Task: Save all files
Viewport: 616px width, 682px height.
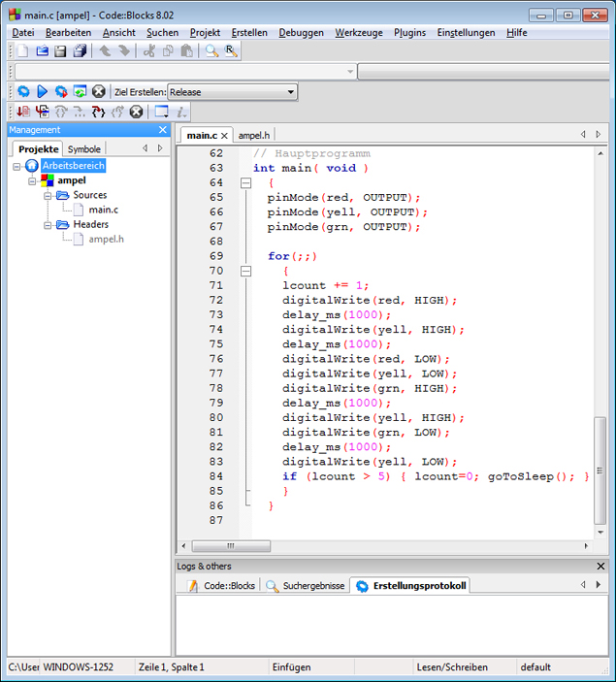Action: click(x=81, y=51)
